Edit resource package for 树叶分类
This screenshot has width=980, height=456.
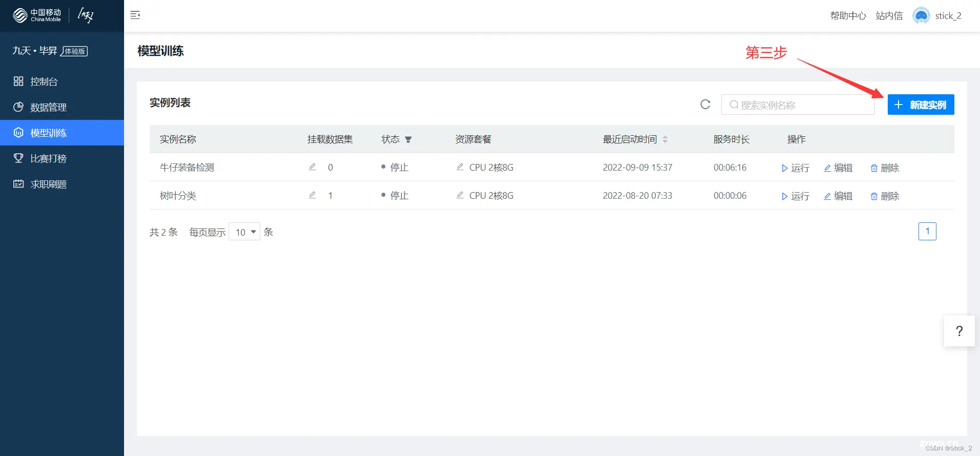point(460,195)
